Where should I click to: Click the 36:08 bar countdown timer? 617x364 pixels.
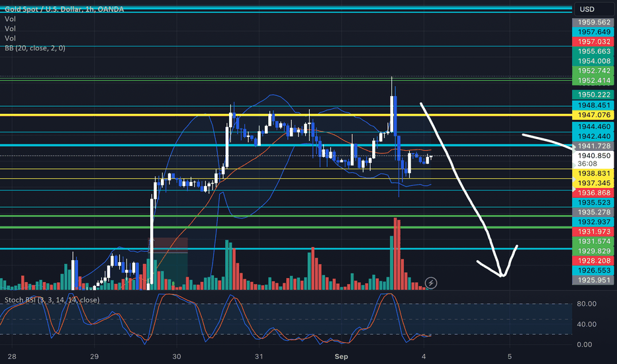pyautogui.click(x=587, y=163)
